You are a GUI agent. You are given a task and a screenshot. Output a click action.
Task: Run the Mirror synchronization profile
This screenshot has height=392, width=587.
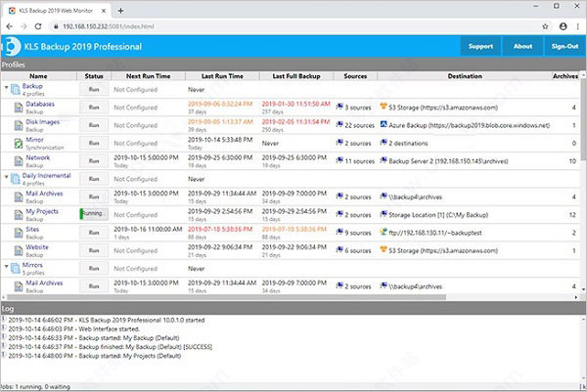(x=94, y=144)
